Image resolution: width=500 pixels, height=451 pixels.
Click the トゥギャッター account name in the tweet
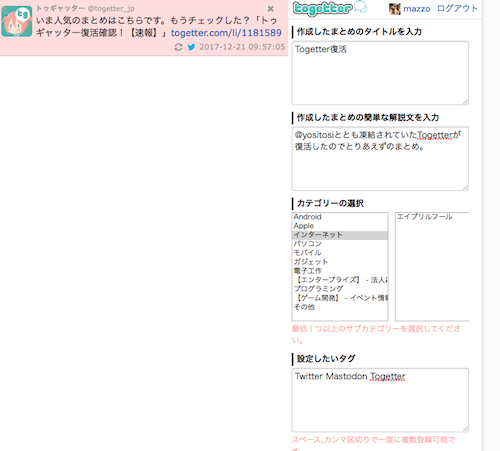(x=61, y=8)
